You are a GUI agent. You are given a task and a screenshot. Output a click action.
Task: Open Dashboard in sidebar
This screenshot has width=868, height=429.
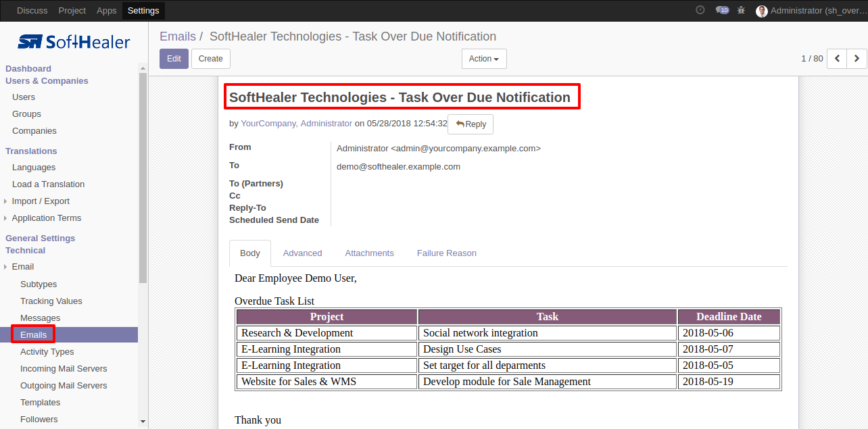[28, 69]
